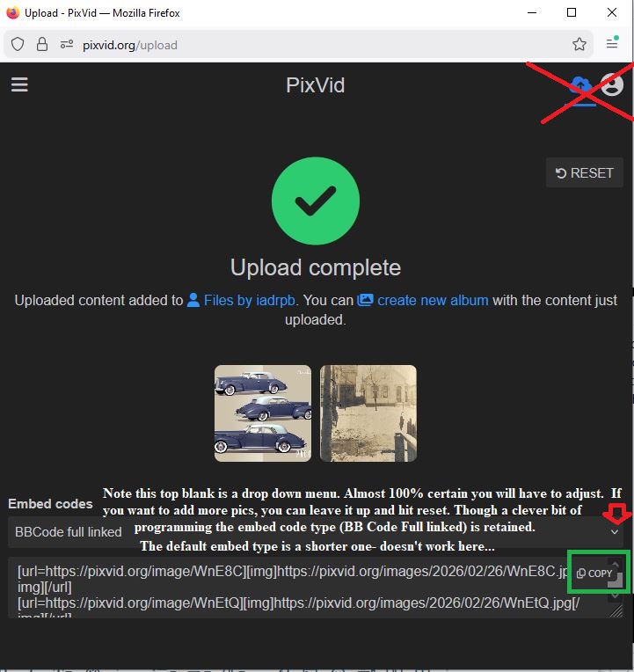Image resolution: width=634 pixels, height=672 pixels.
Task: Click the cloud upload icon
Action: coord(581,87)
